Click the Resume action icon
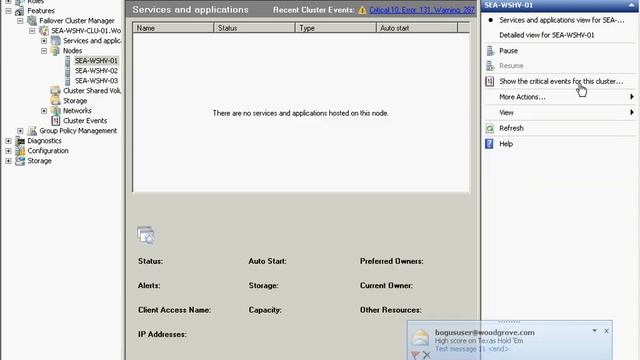This screenshot has height=360, width=640. tap(490, 65)
